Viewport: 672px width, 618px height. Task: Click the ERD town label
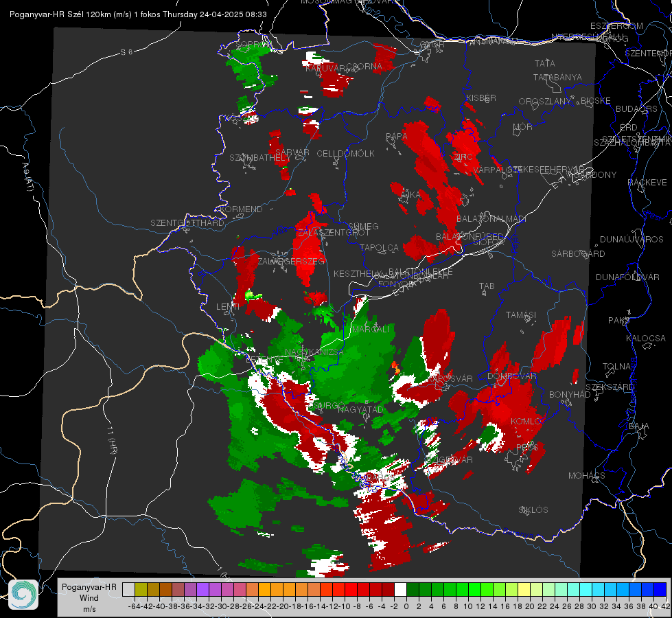tap(628, 127)
